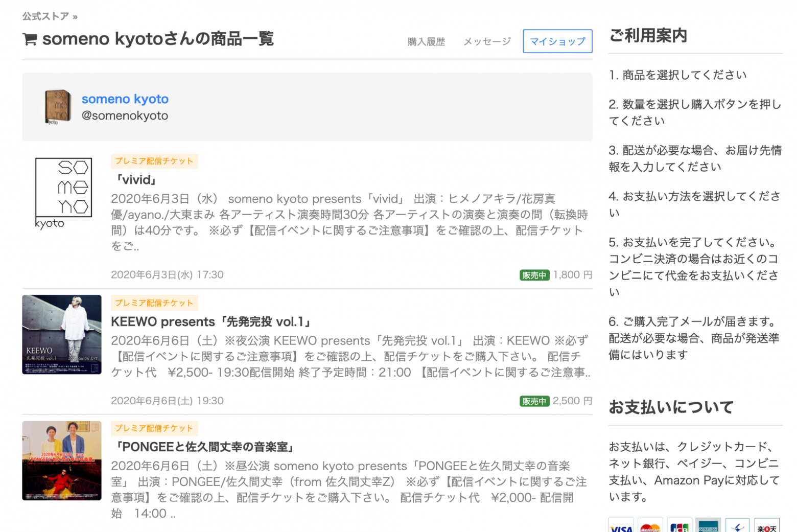Click the date 2020年6月3日(水) 17:30

pos(167,275)
